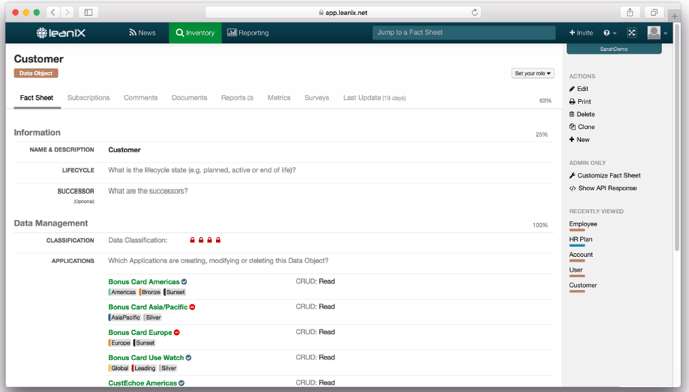Open the CustEchoe Americas application

[142, 383]
